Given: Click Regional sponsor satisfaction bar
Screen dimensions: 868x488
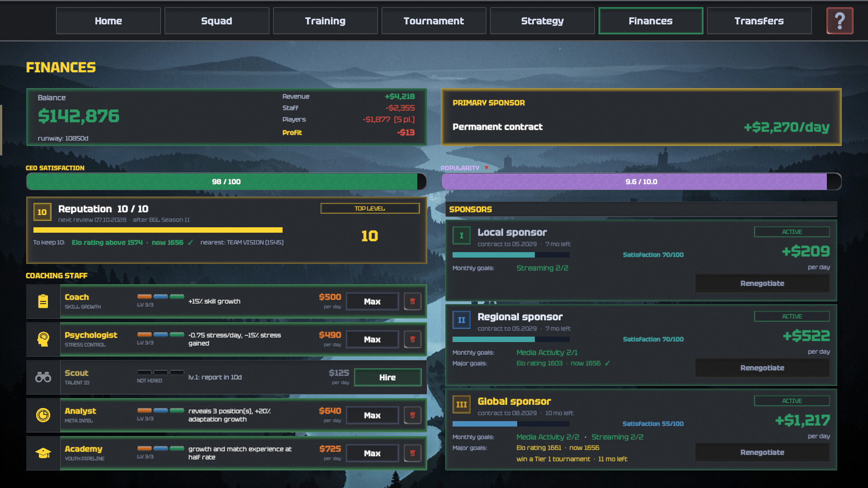Looking at the screenshot, I should (511, 339).
